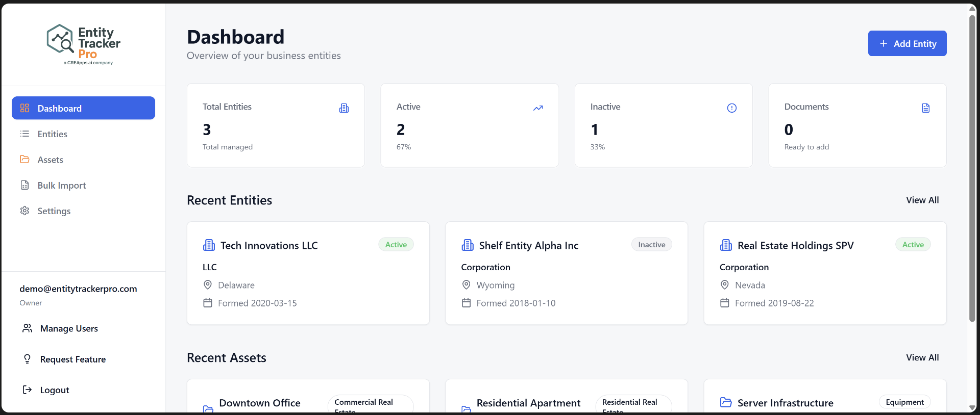The height and width of the screenshot is (415, 980).
Task: Select the Dashboard sidebar item
Action: (x=83, y=108)
